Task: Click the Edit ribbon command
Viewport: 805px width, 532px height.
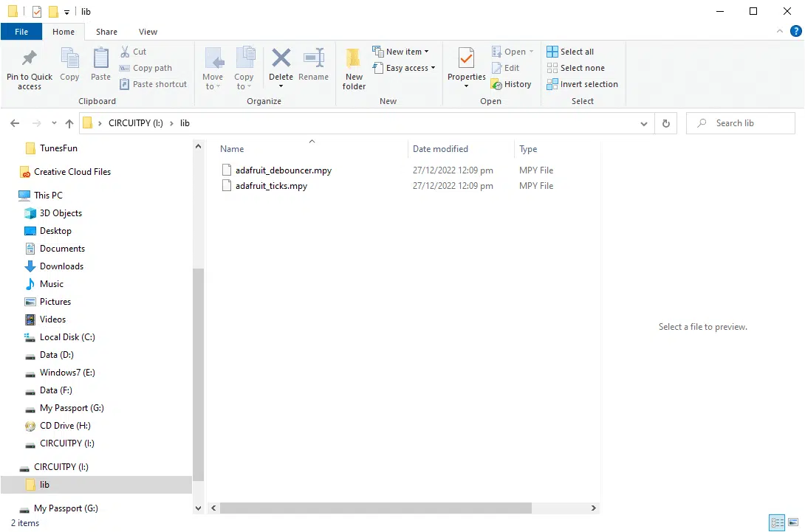Action: pyautogui.click(x=506, y=68)
